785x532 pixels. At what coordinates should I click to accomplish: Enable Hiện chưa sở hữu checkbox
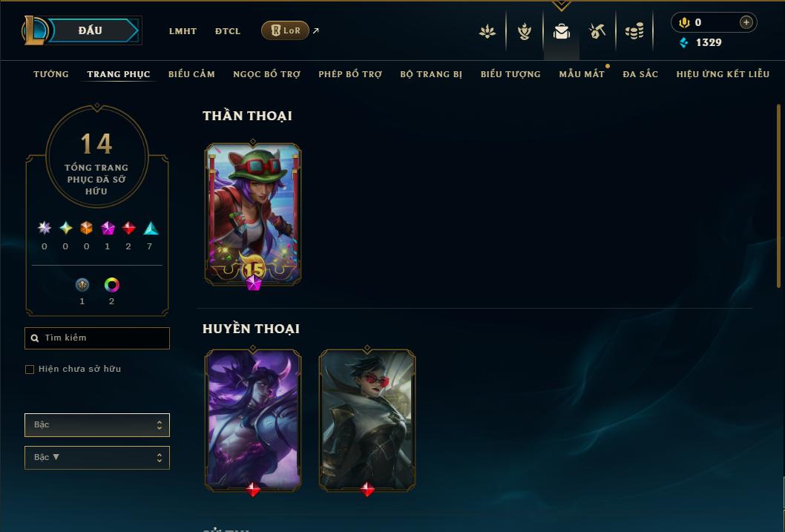[x=30, y=370]
